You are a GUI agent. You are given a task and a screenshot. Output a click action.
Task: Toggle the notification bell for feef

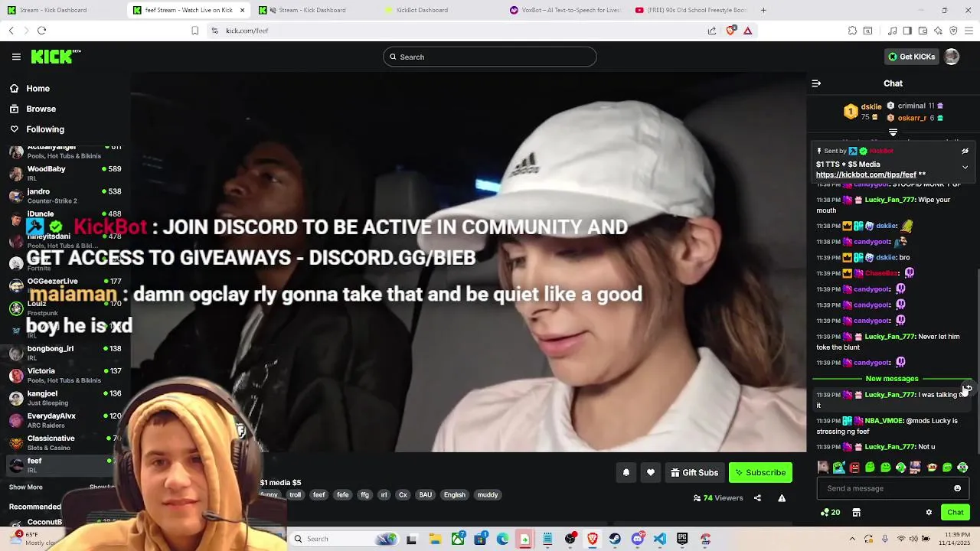pyautogui.click(x=626, y=473)
